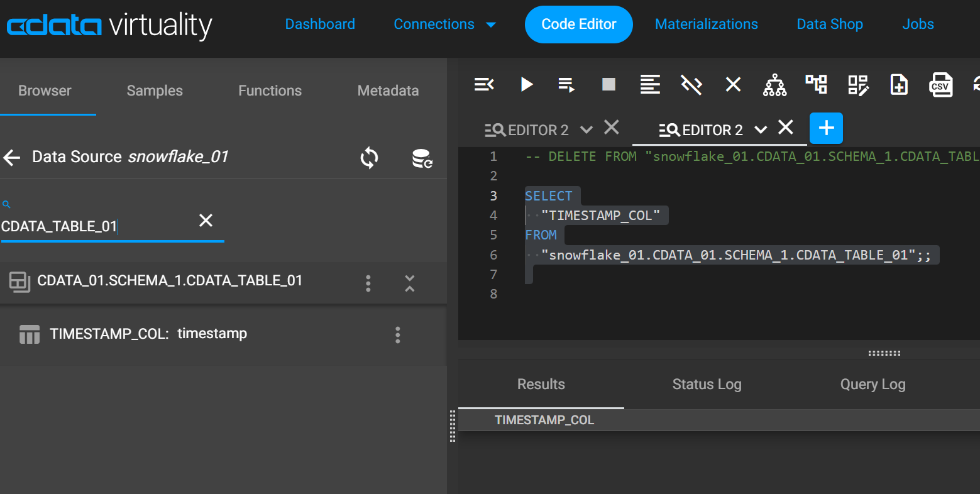Stop query execution with the square icon
The image size is (980, 494).
coord(608,84)
